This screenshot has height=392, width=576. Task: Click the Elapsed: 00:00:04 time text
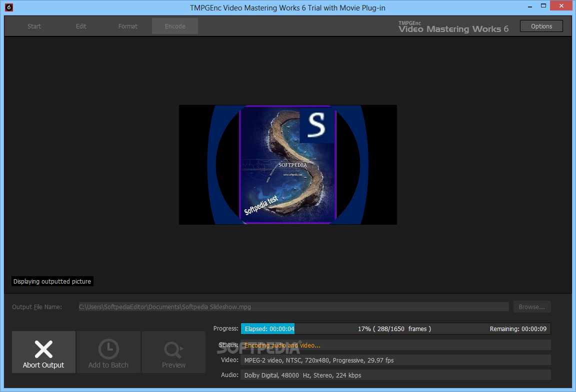tap(269, 329)
